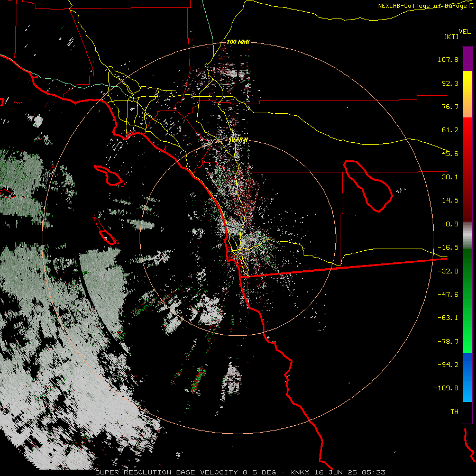476x476 pixels.
Task: Click the 76.7 legend value
Action: pos(450,106)
